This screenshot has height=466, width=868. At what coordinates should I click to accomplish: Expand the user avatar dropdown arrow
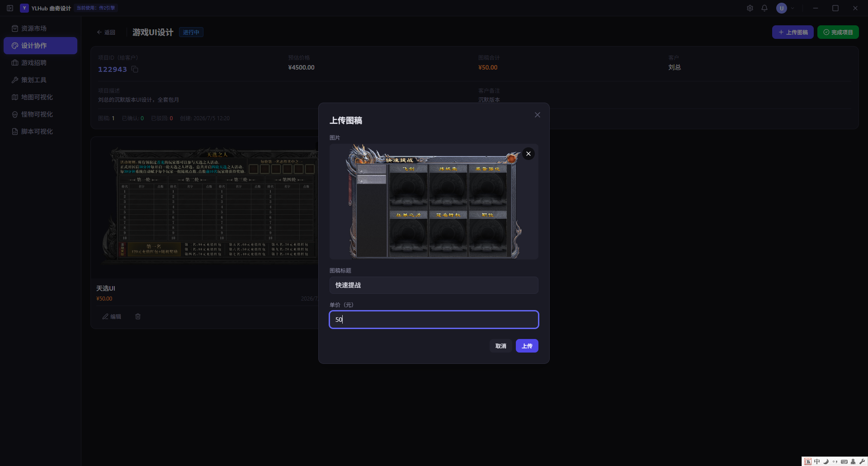click(793, 8)
